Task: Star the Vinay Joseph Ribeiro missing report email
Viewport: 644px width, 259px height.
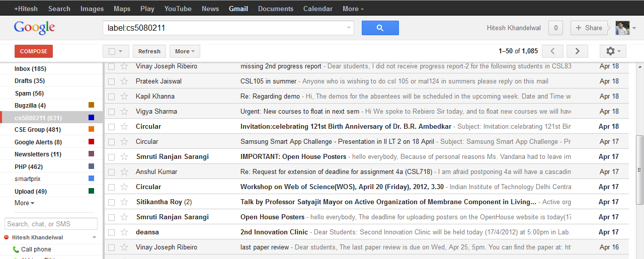Action: 124,66
